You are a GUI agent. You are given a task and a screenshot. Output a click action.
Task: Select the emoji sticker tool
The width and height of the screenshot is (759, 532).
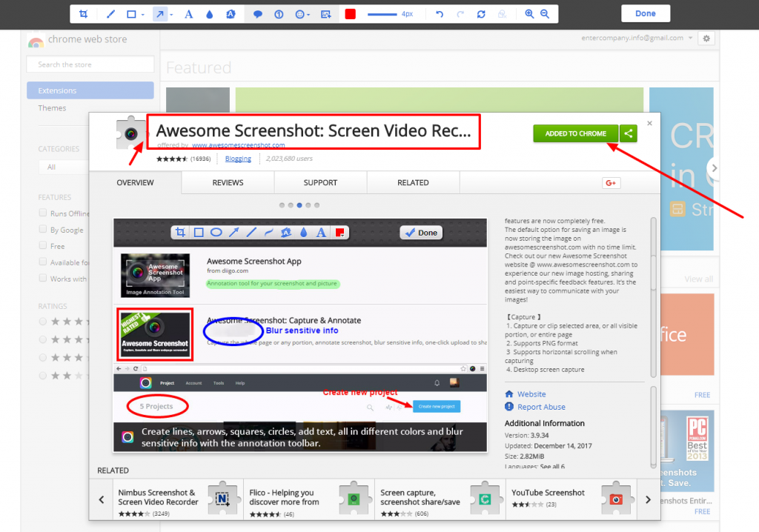pyautogui.click(x=299, y=14)
